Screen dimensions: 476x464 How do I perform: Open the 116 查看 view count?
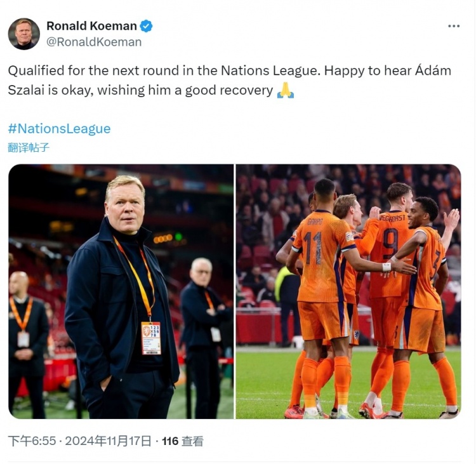point(182,441)
